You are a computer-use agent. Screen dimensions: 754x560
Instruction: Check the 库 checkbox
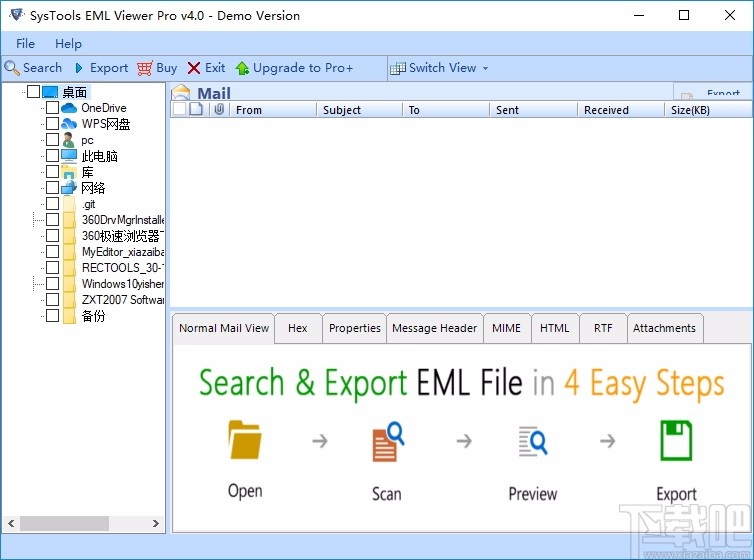pos(52,172)
